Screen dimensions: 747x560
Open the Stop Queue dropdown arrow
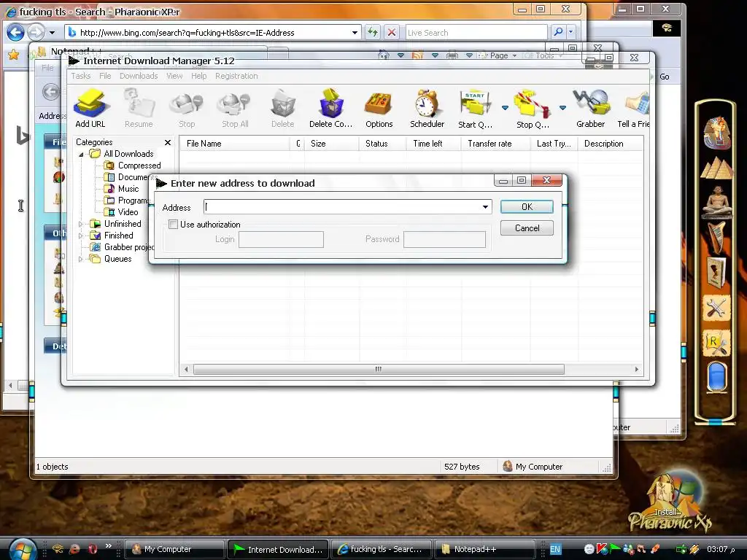(x=562, y=108)
